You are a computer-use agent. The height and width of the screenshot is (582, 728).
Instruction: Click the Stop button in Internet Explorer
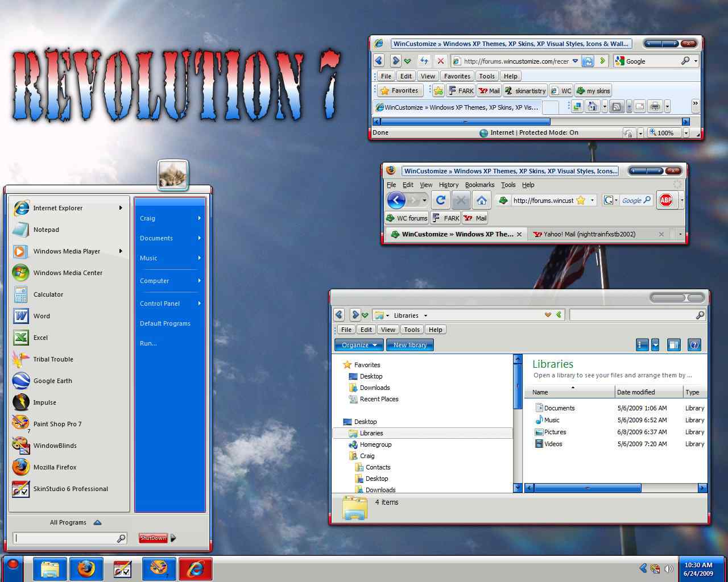[x=440, y=61]
